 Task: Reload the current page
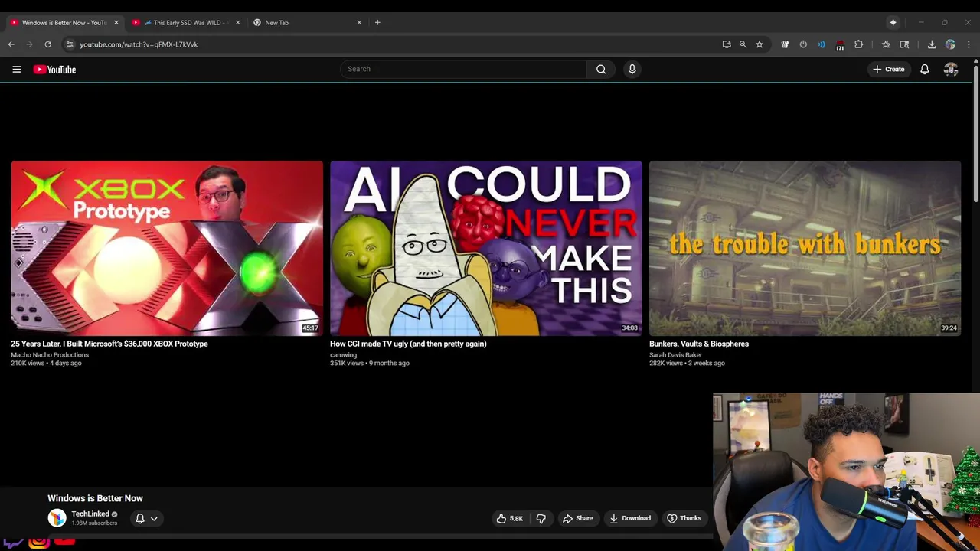tap(47, 44)
